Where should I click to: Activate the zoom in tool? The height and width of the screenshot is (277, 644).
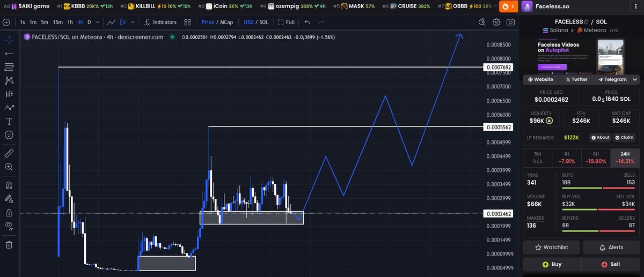coord(9,167)
